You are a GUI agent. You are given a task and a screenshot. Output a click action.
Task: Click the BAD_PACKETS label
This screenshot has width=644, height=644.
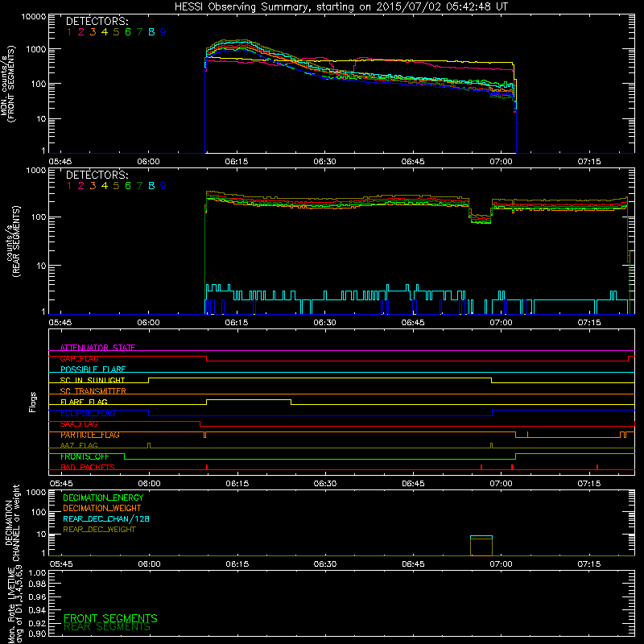[88, 467]
